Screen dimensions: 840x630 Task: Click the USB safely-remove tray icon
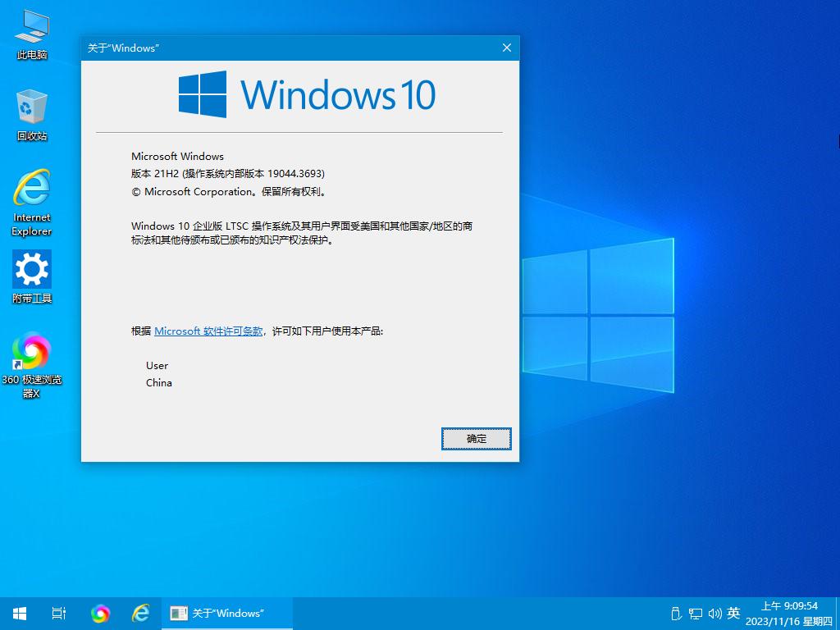[x=676, y=614]
